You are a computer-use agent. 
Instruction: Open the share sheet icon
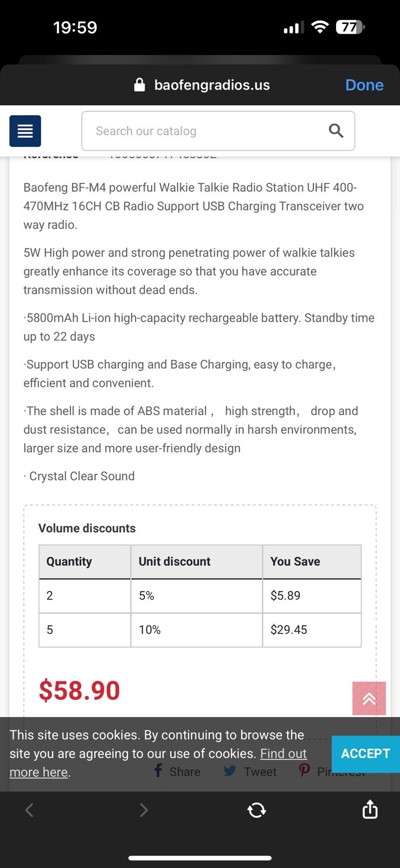[370, 809]
